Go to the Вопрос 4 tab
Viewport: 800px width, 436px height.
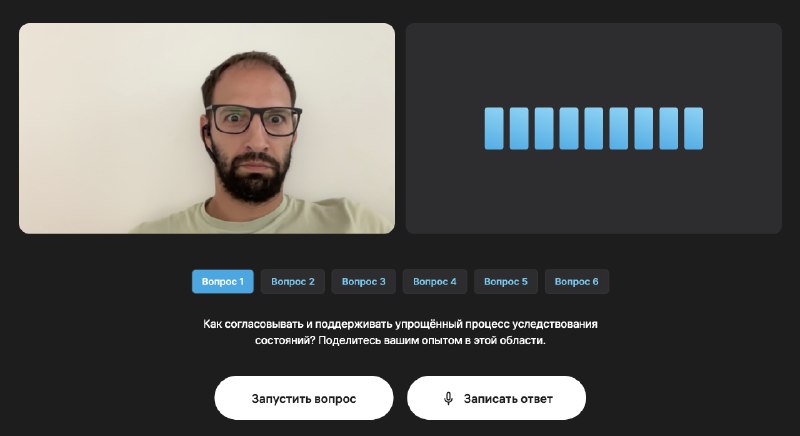435,281
